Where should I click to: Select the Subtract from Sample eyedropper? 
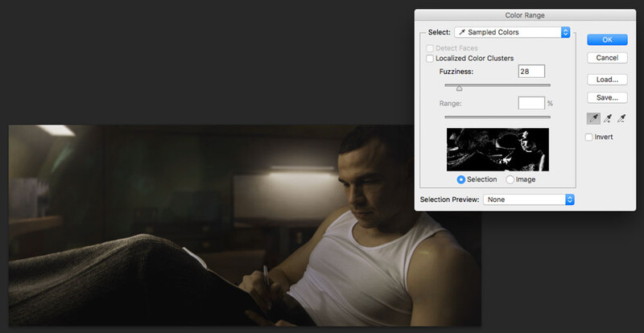[621, 119]
